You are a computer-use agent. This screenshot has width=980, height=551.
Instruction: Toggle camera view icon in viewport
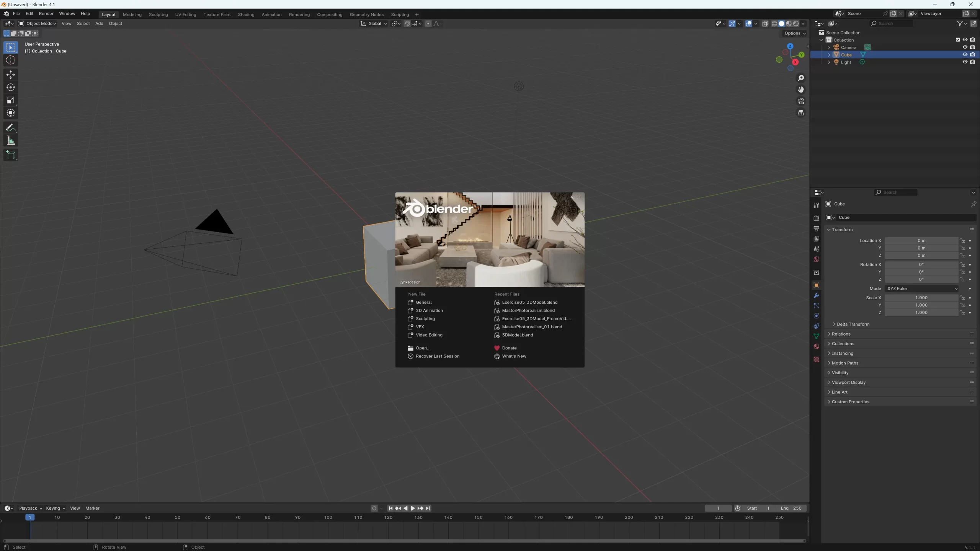[800, 101]
